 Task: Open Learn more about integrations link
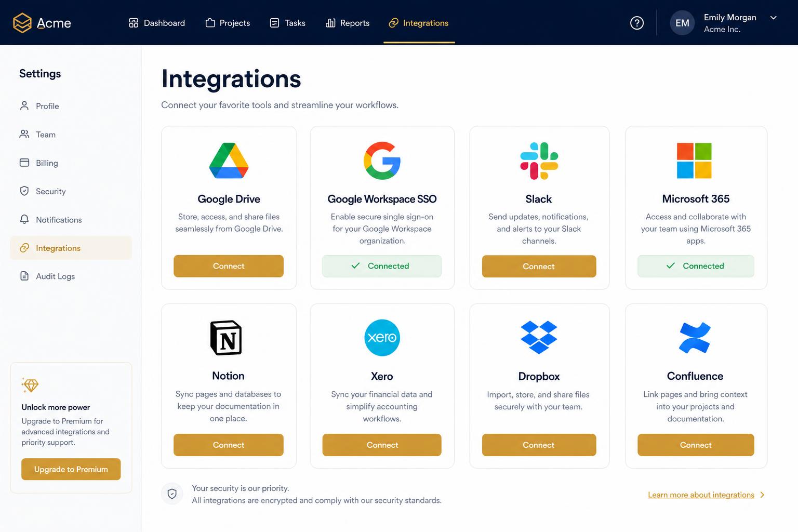701,495
